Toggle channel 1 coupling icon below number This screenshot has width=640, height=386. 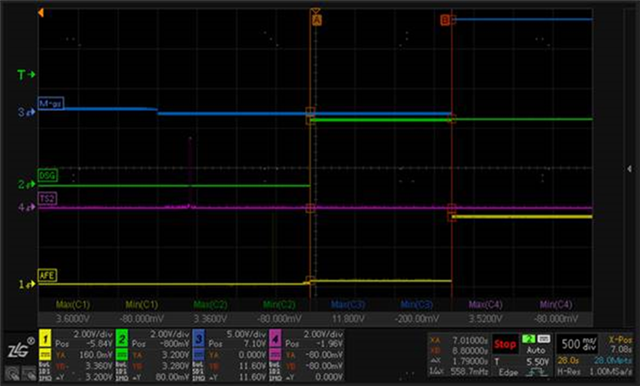pyautogui.click(x=45, y=354)
